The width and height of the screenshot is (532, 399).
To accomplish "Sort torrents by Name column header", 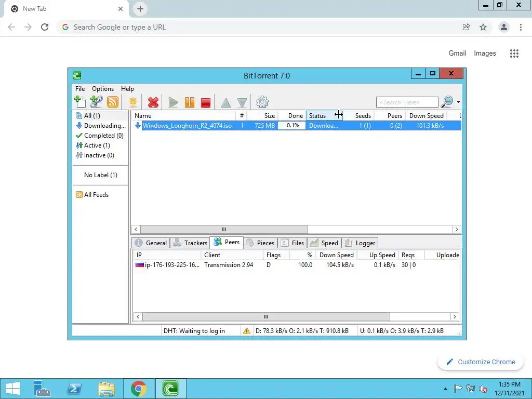I will (183, 116).
